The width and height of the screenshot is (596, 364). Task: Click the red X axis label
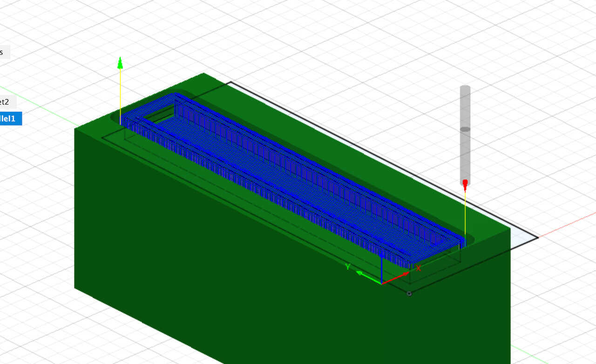[x=419, y=268]
